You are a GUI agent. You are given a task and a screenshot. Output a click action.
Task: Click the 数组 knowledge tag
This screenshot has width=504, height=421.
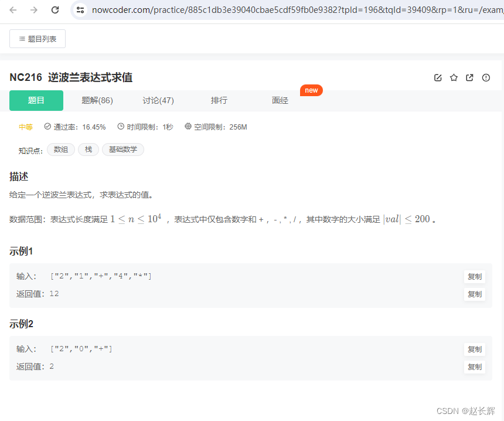tap(60, 149)
